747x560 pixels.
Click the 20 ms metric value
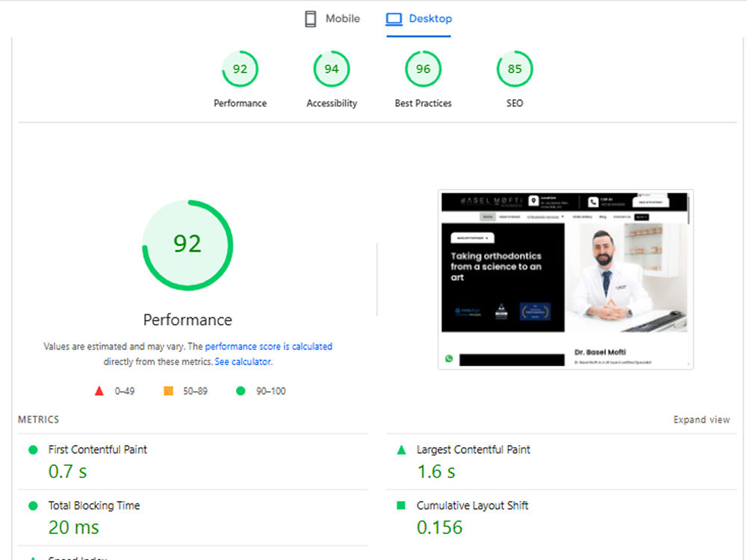[x=74, y=527]
